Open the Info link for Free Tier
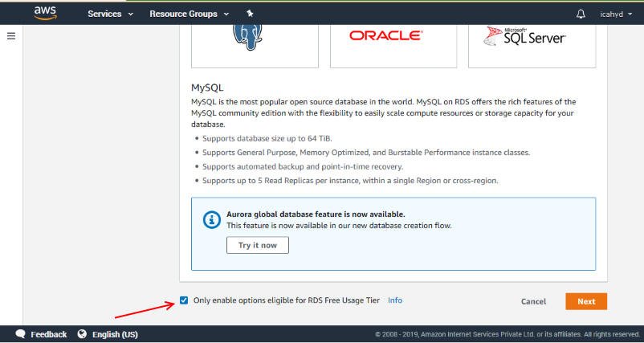The width and height of the screenshot is (644, 343). coord(395,300)
